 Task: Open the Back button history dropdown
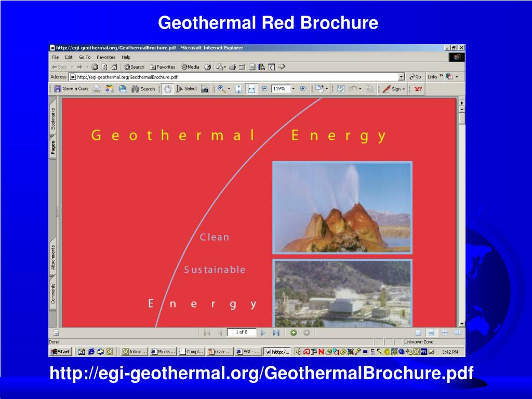coord(72,67)
